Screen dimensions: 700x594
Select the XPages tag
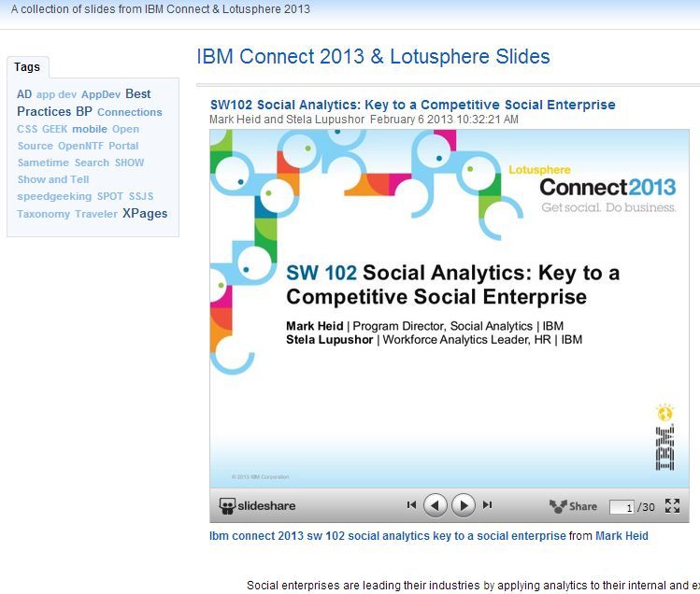pyautogui.click(x=145, y=213)
